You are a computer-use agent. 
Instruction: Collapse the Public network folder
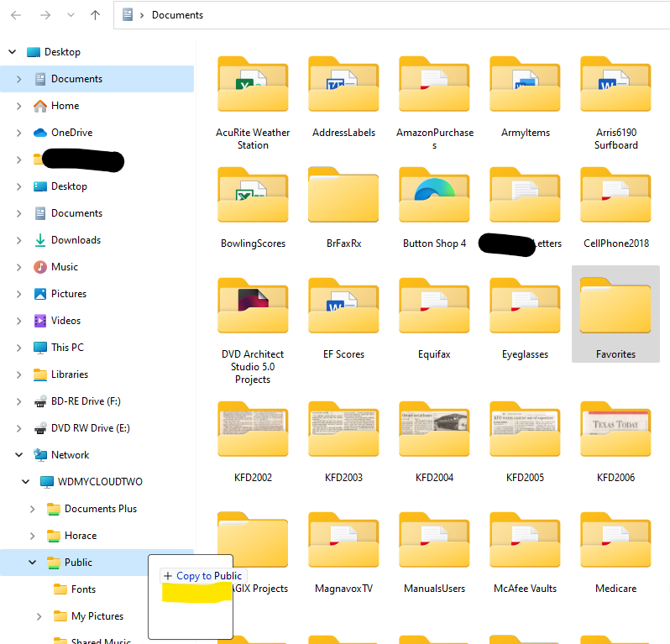tap(33, 563)
